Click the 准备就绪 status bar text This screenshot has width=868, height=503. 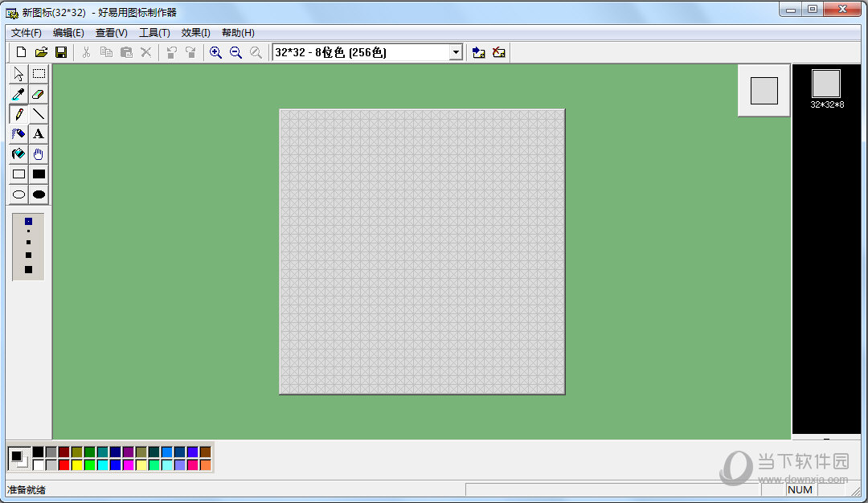pos(27,489)
